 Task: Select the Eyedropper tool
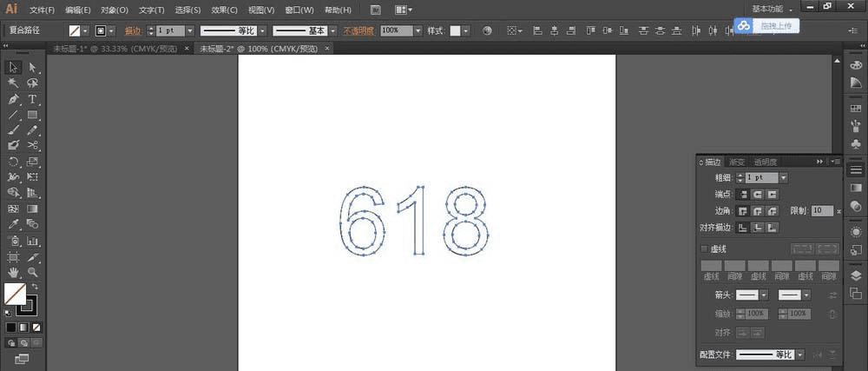point(14,224)
